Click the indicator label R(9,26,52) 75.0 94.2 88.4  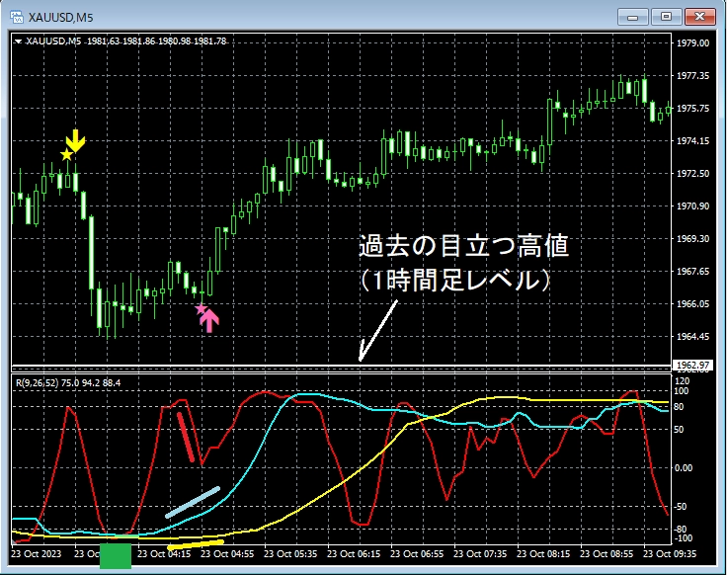coord(68,382)
